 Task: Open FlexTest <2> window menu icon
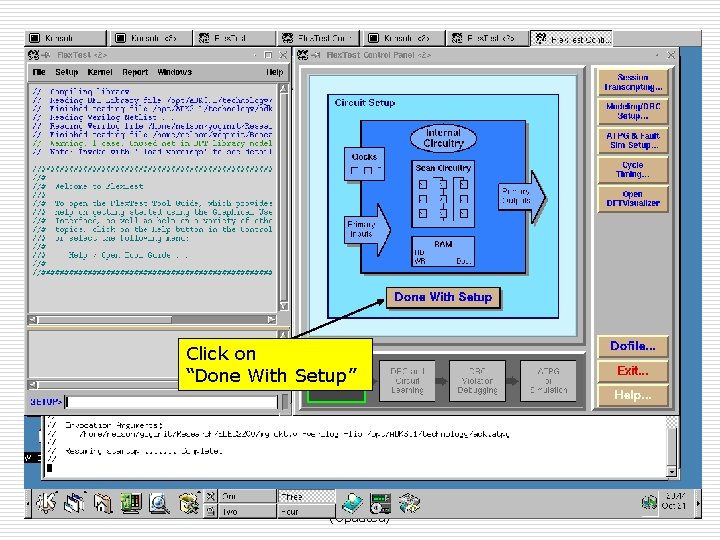pos(34,55)
